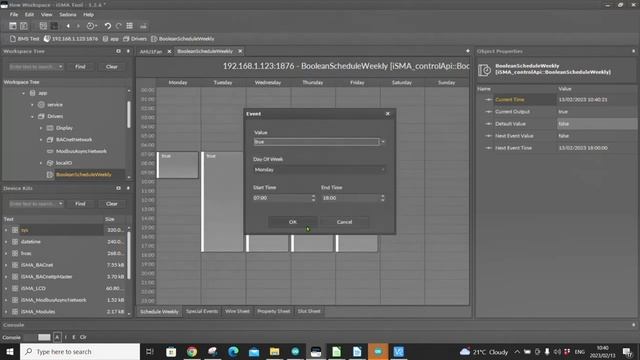Click the forward navigation arrow in the toolbar

point(78,26)
